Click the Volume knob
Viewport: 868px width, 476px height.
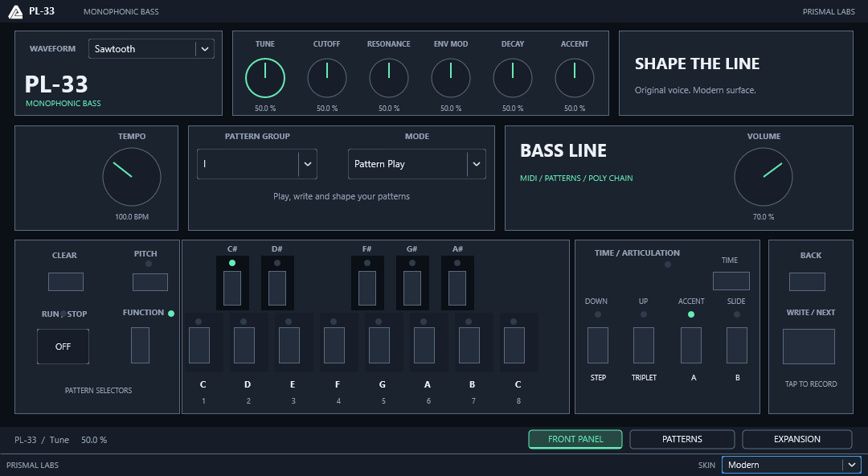pos(764,177)
